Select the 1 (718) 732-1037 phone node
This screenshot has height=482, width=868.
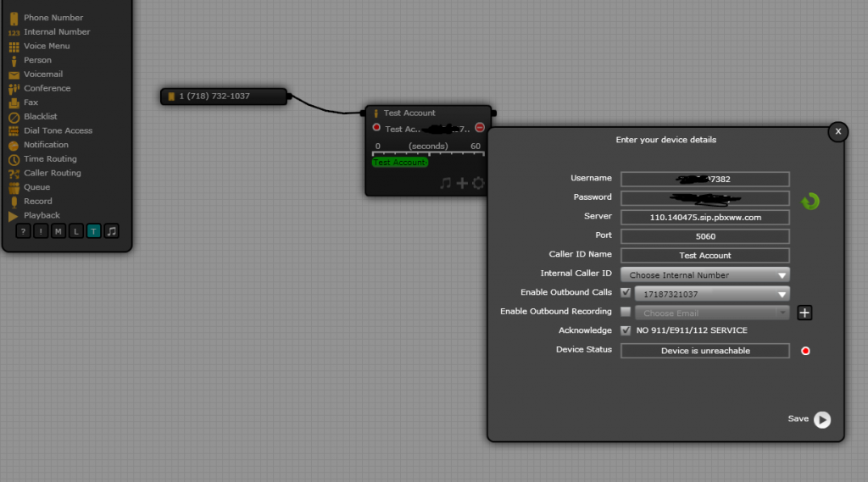click(x=224, y=97)
